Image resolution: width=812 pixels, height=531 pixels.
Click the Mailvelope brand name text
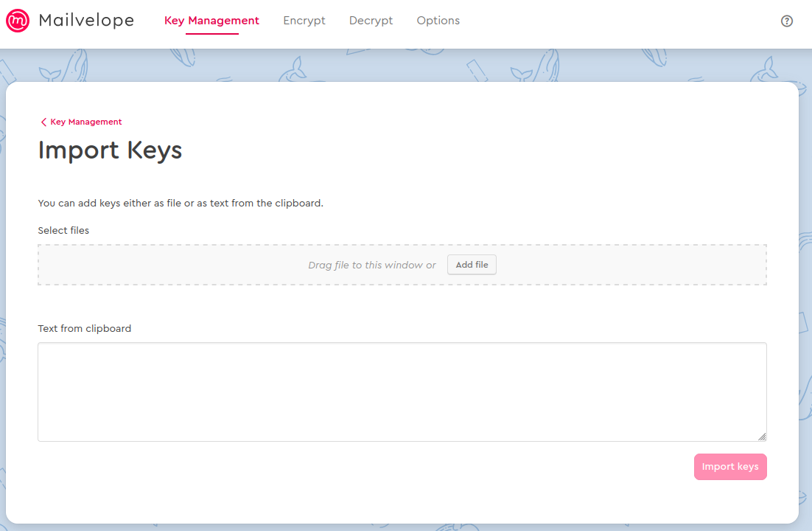click(x=86, y=21)
